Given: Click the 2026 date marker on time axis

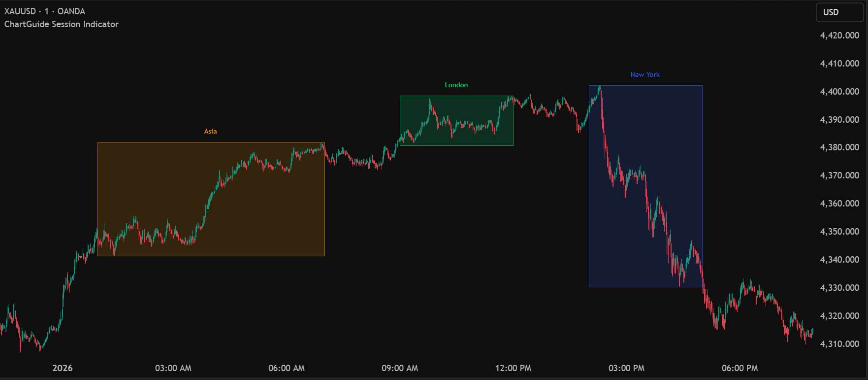Looking at the screenshot, I should 63,368.
